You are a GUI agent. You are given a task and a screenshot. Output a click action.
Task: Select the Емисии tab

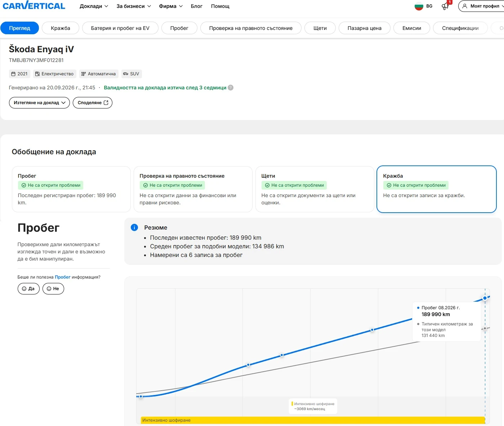(x=412, y=28)
